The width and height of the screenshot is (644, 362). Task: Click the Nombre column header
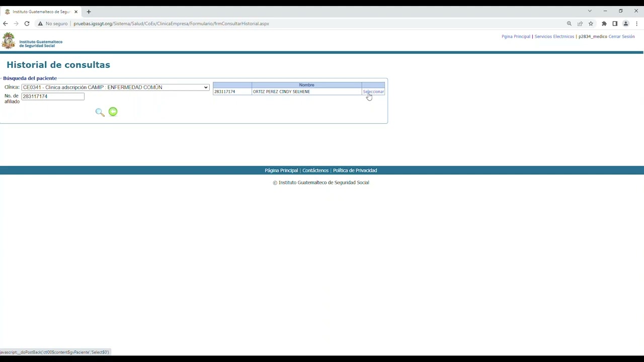click(306, 85)
